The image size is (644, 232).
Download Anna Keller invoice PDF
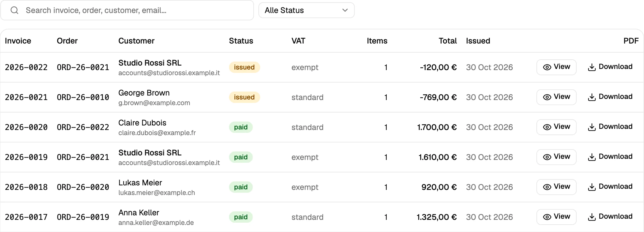610,217
